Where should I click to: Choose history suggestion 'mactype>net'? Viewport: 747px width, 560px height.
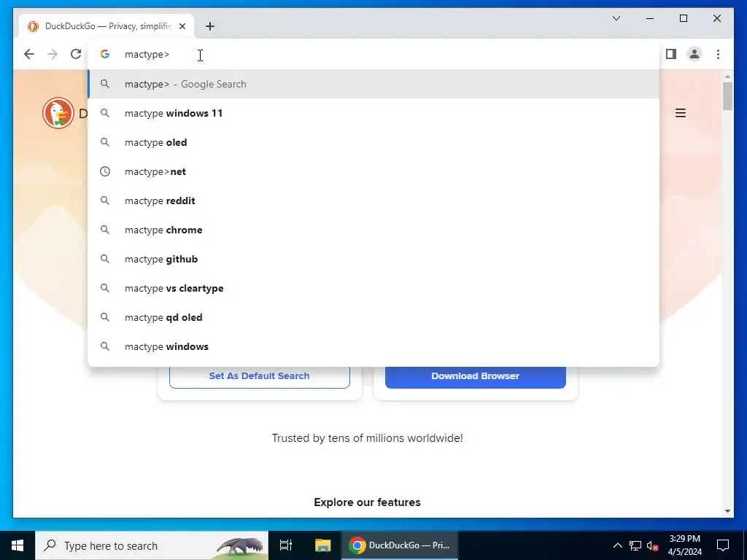[374, 171]
